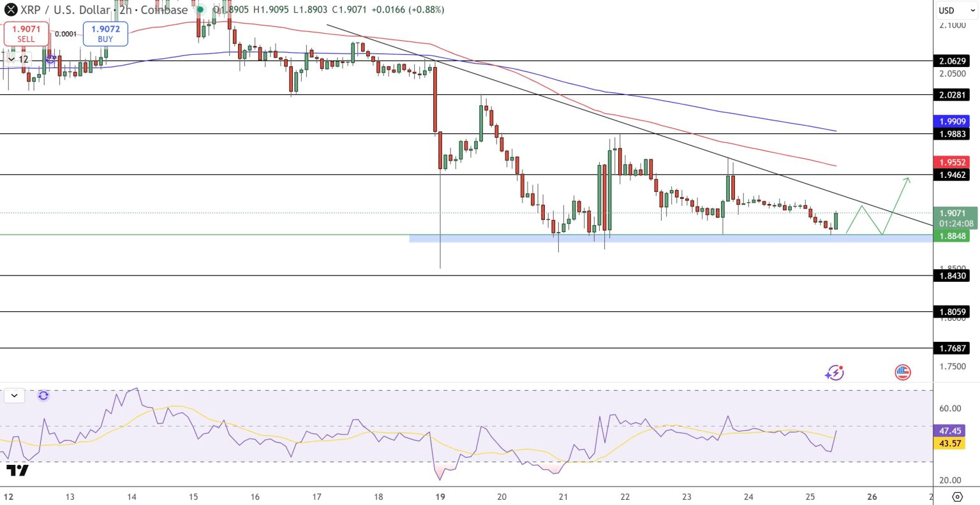The image size is (980, 505).
Task: Click the lightning events icon near the time axis
Action: pyautogui.click(x=835, y=372)
